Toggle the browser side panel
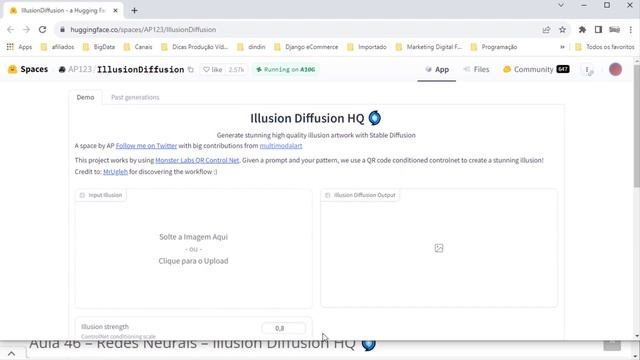Viewport: 640px width, 360px height. pos(598,29)
